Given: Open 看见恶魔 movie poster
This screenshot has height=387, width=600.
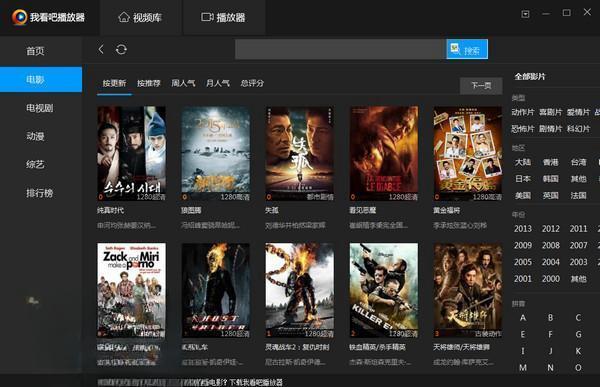Looking at the screenshot, I should [x=384, y=153].
